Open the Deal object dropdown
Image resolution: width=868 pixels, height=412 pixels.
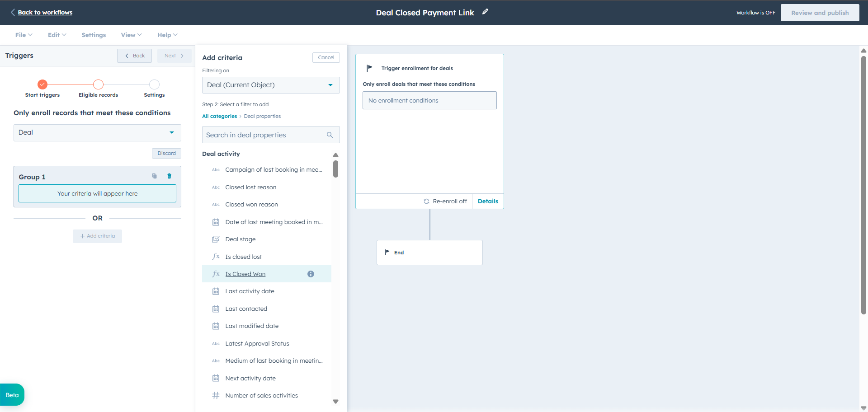tap(97, 133)
